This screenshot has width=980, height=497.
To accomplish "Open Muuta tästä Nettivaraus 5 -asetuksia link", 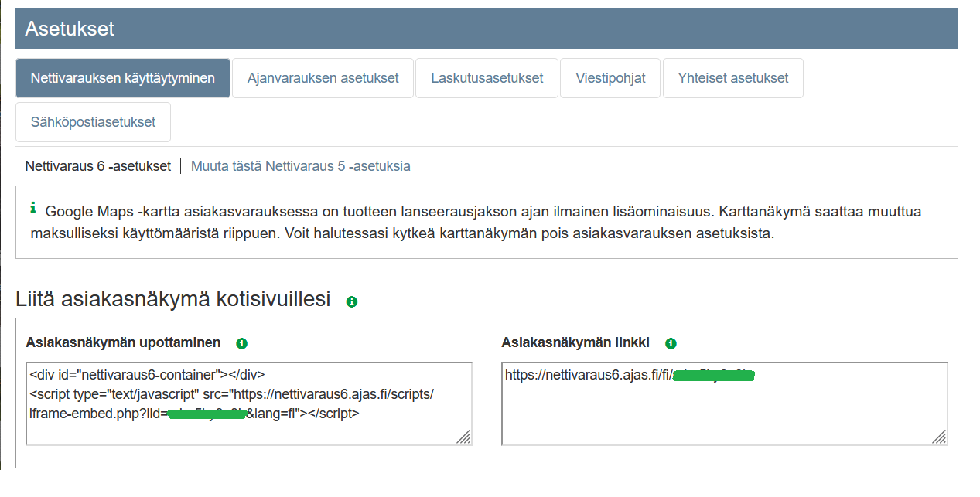I will click(300, 166).
